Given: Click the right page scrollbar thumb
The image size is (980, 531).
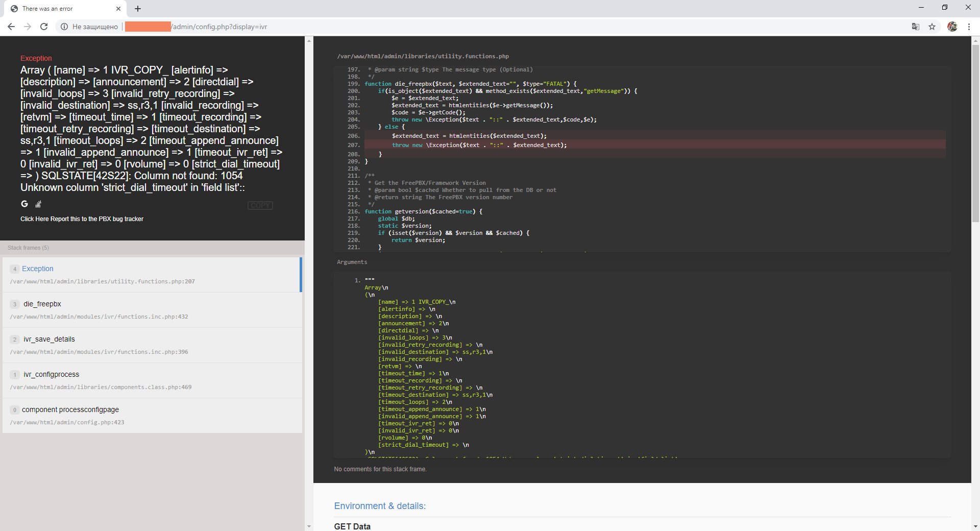Looking at the screenshot, I should [975, 133].
